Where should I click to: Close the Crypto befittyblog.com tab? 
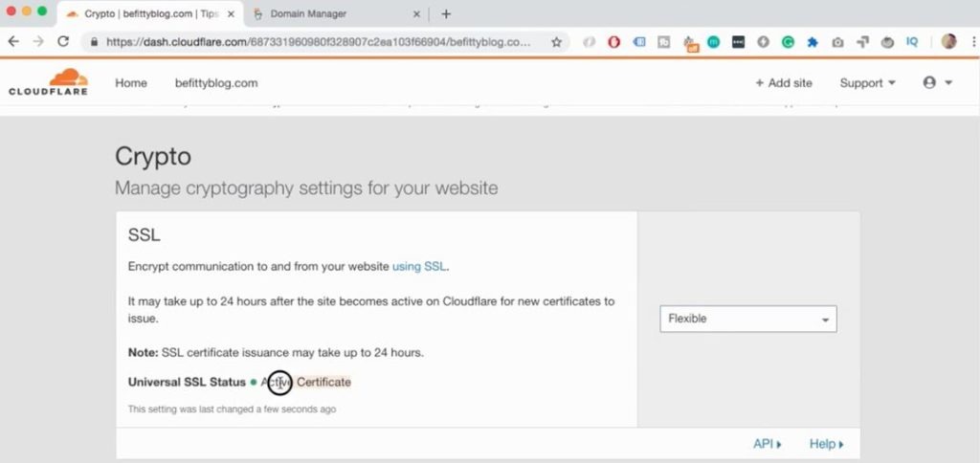click(x=231, y=13)
